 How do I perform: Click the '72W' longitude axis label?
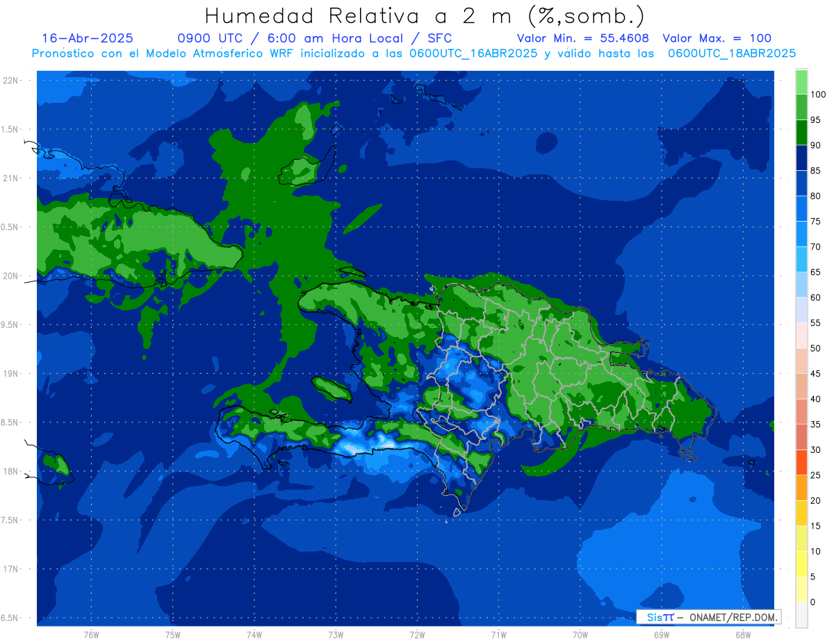point(417,635)
